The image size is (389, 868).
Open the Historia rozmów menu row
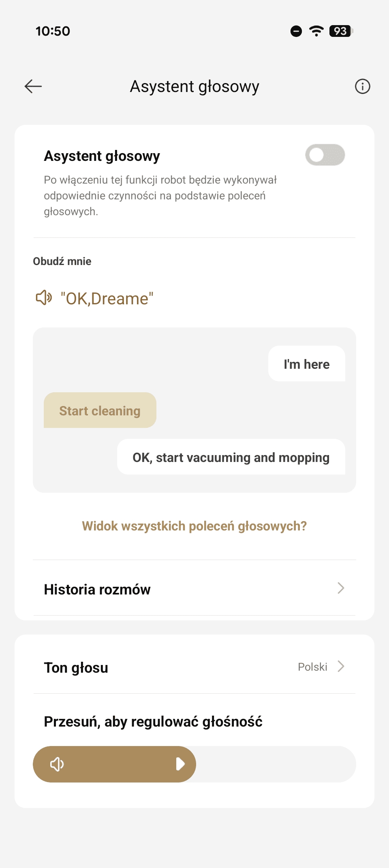point(162,589)
